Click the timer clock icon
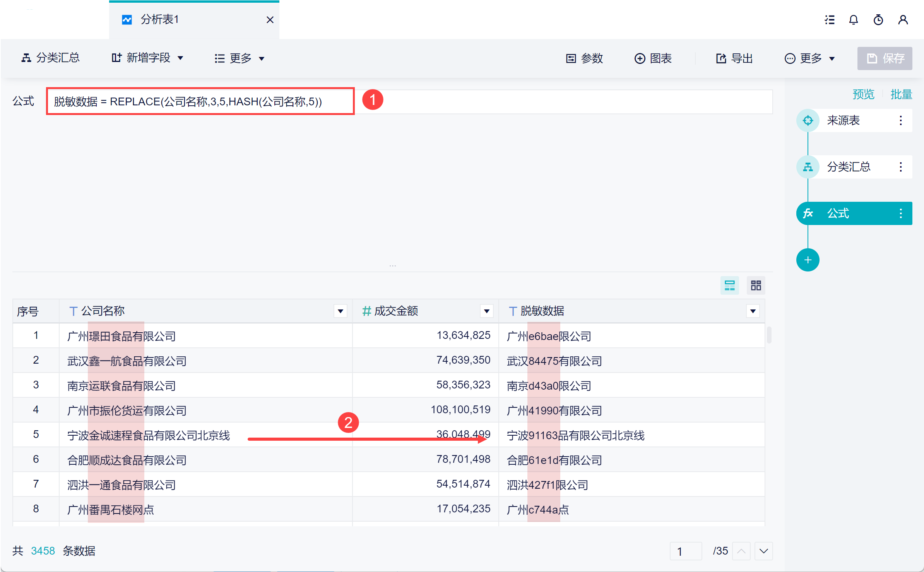This screenshot has width=924, height=572. click(x=878, y=20)
